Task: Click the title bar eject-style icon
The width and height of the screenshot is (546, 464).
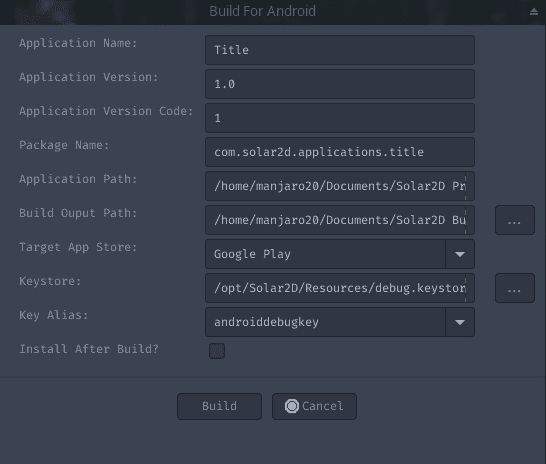Action: point(534,12)
